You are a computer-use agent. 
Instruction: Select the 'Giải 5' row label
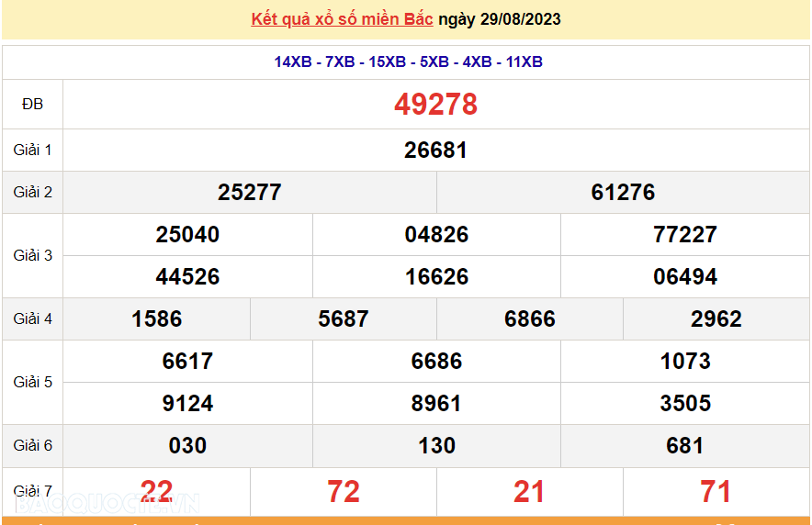(32, 382)
